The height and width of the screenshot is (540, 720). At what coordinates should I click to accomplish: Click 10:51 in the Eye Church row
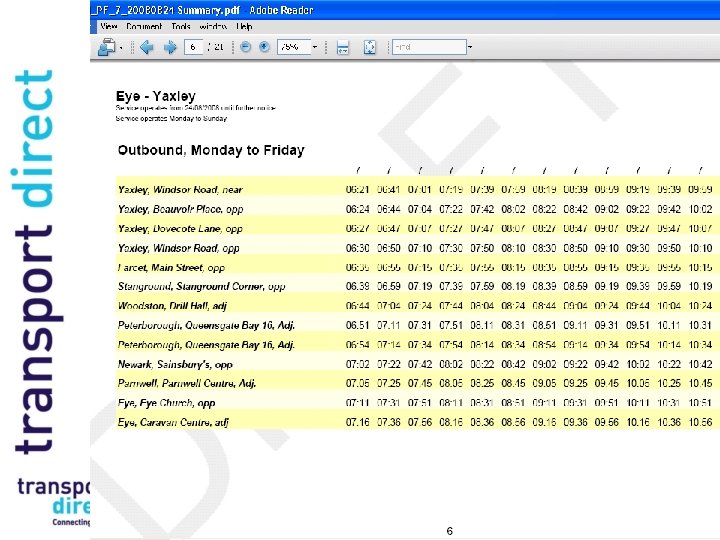pos(700,403)
